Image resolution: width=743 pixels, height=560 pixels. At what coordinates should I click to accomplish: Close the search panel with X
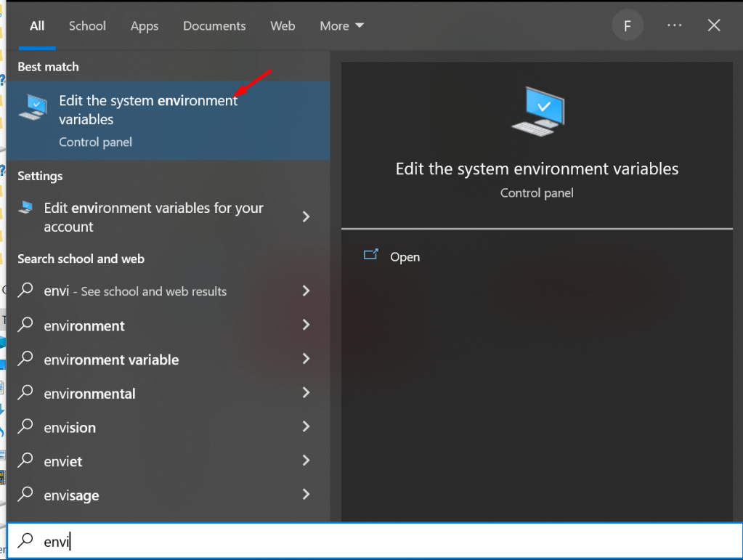point(714,25)
